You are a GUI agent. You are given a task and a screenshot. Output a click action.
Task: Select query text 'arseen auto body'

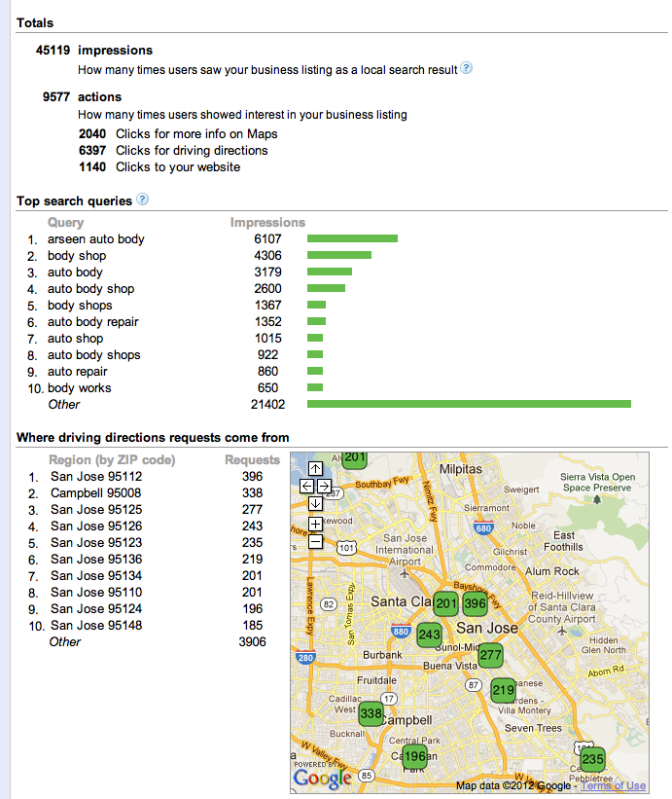[96, 239]
